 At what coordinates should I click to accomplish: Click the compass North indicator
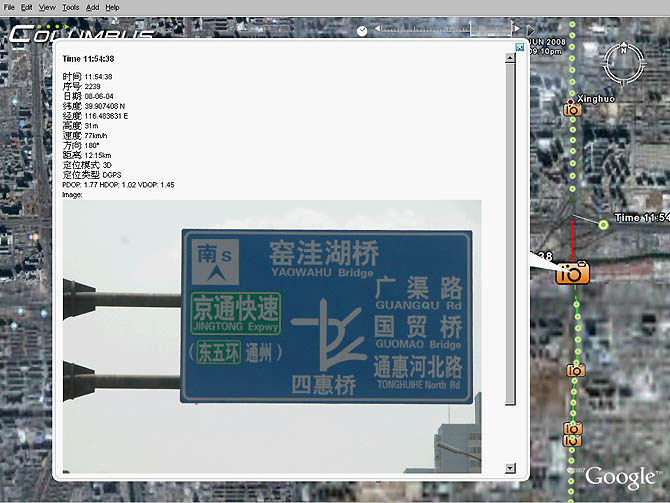coord(623,50)
